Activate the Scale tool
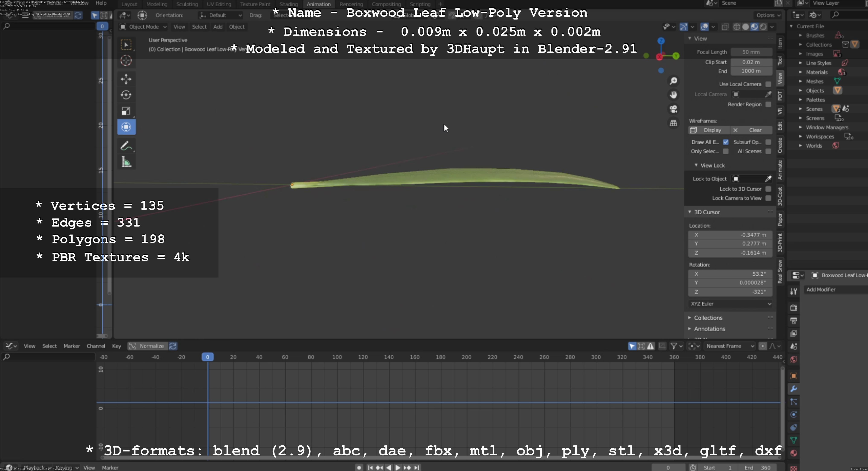Viewport: 868px width, 471px height. [126, 111]
